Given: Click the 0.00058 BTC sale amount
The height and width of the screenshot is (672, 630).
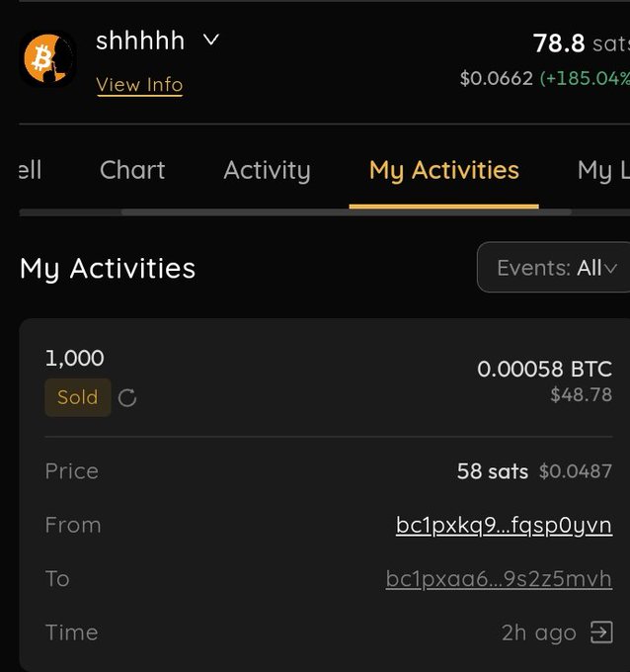Looking at the screenshot, I should pyautogui.click(x=545, y=369).
